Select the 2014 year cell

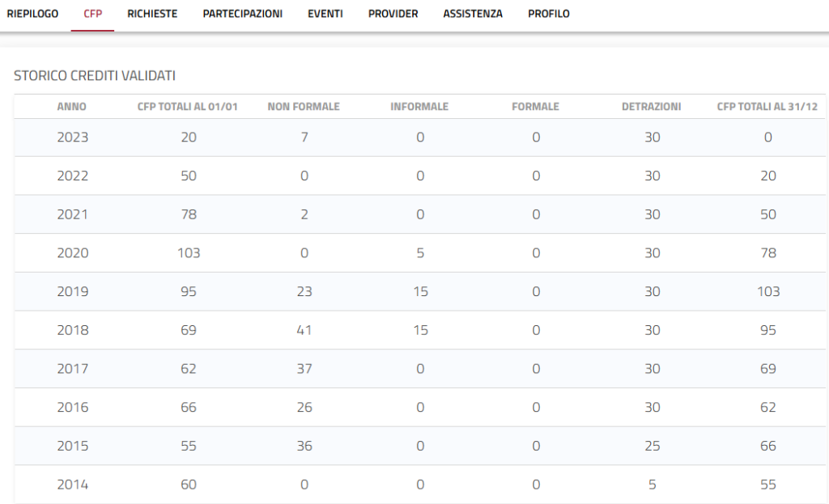pos(72,485)
